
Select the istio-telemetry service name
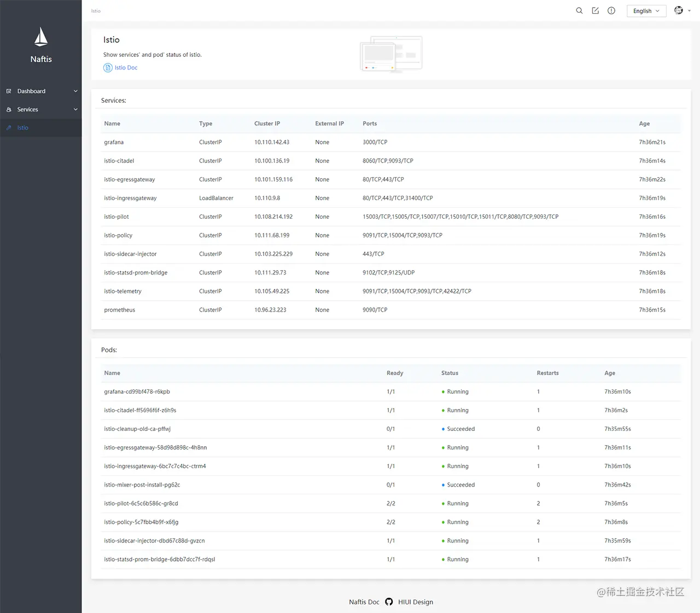[x=122, y=291]
